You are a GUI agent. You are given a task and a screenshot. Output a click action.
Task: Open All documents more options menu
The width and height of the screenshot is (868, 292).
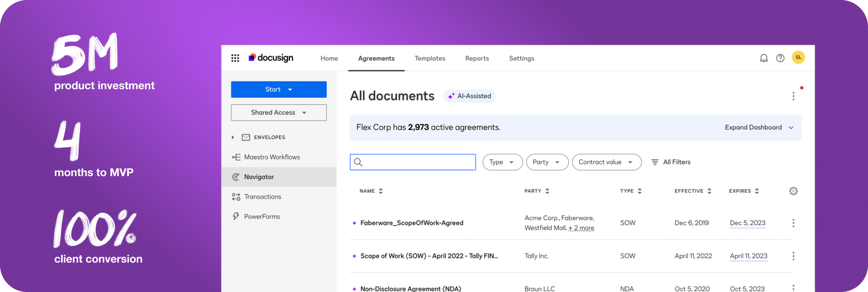click(x=793, y=96)
